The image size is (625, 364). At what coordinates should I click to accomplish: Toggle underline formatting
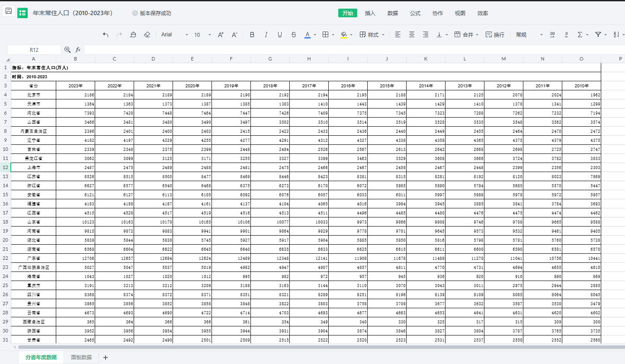click(x=280, y=35)
